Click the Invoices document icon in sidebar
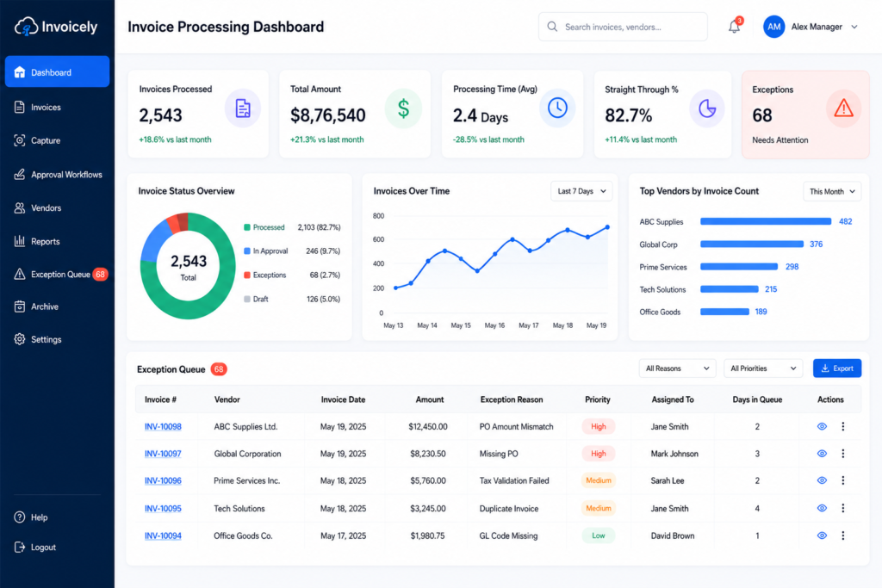Viewport: 882px width, 588px height. 20,107
